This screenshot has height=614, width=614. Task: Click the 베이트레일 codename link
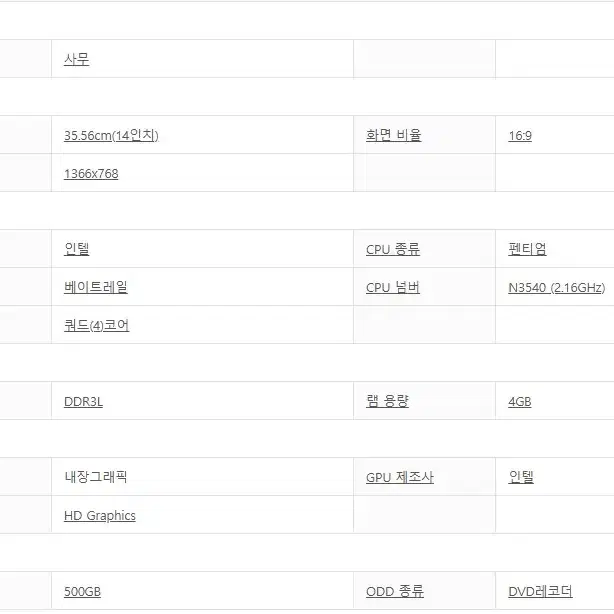[96, 287]
